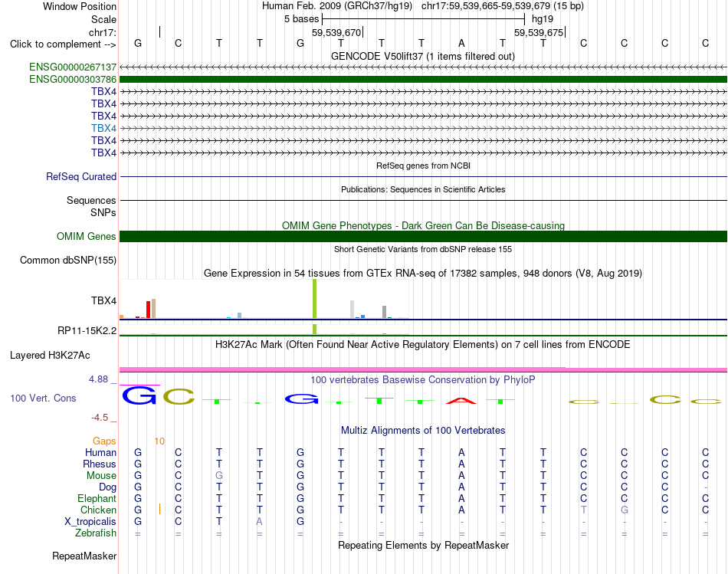Select the X_tropicalis species row label
728x574 pixels.
pos(90,522)
